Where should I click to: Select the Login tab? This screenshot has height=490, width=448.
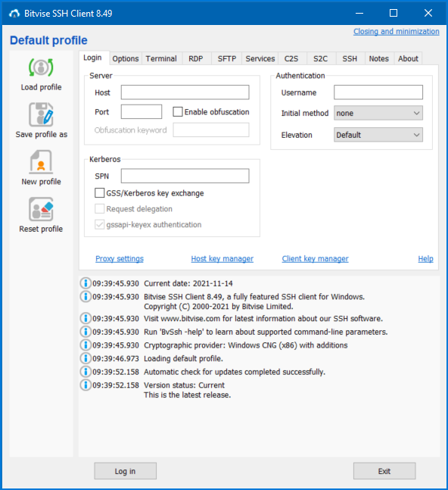[92, 58]
